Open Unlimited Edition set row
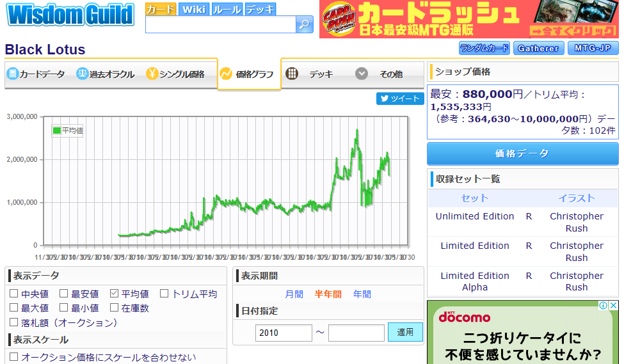Screen dimensions: 624x364 [475, 216]
